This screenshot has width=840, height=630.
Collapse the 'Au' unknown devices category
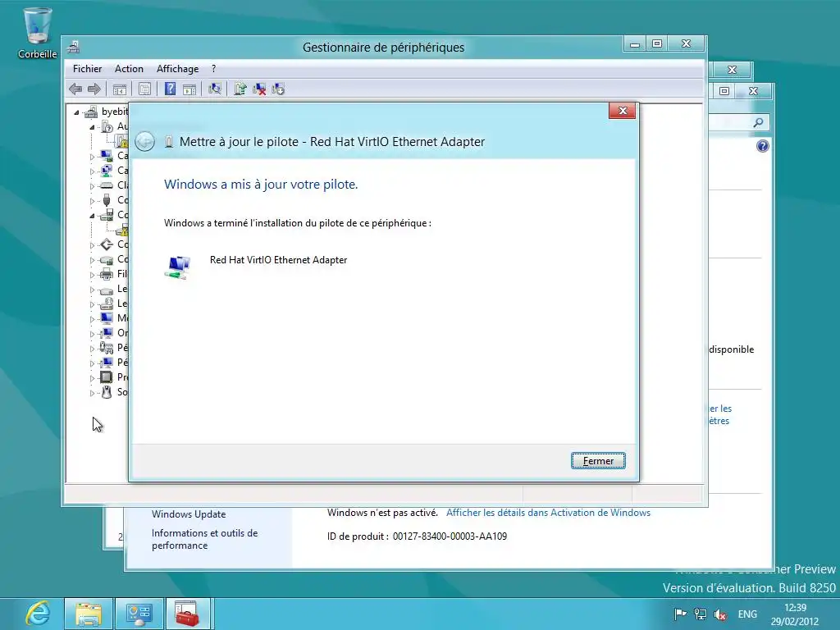[x=92, y=127]
